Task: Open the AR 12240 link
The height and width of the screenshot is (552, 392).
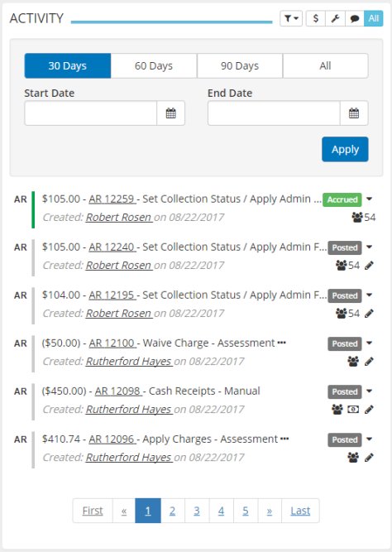Action: pyautogui.click(x=112, y=247)
